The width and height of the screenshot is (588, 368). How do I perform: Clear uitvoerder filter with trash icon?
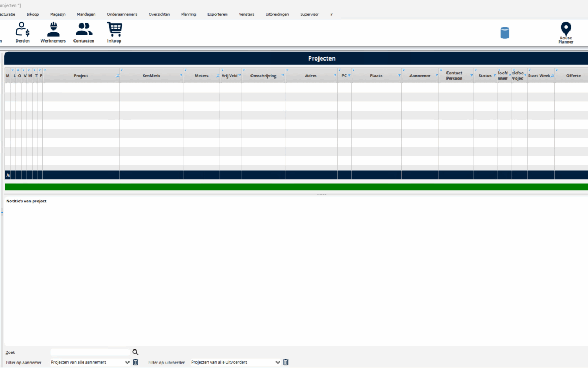(x=285, y=362)
